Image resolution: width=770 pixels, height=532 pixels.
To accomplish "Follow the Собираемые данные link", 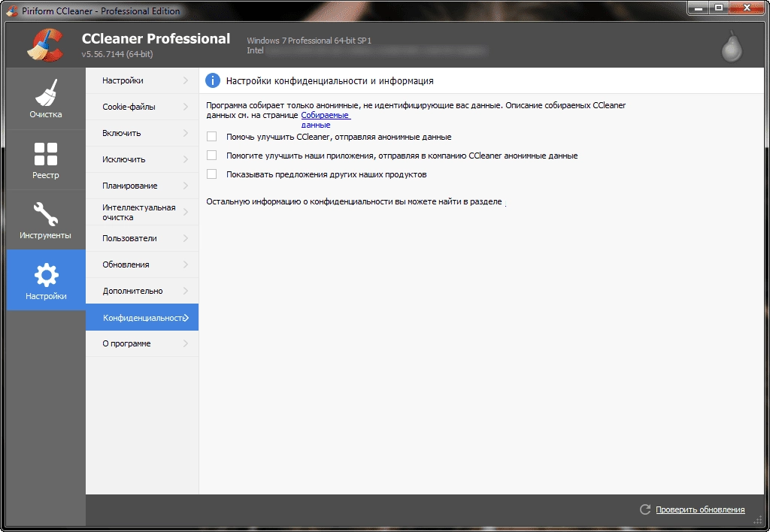I will coord(326,119).
